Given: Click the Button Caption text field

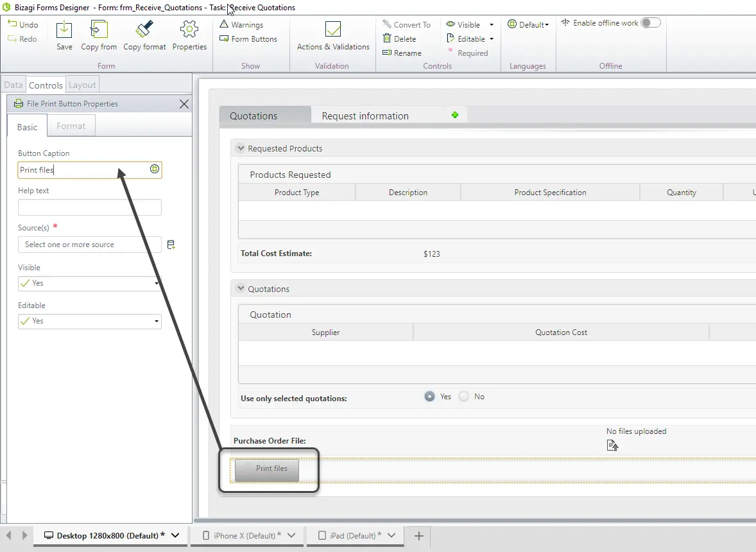Looking at the screenshot, I should 90,169.
